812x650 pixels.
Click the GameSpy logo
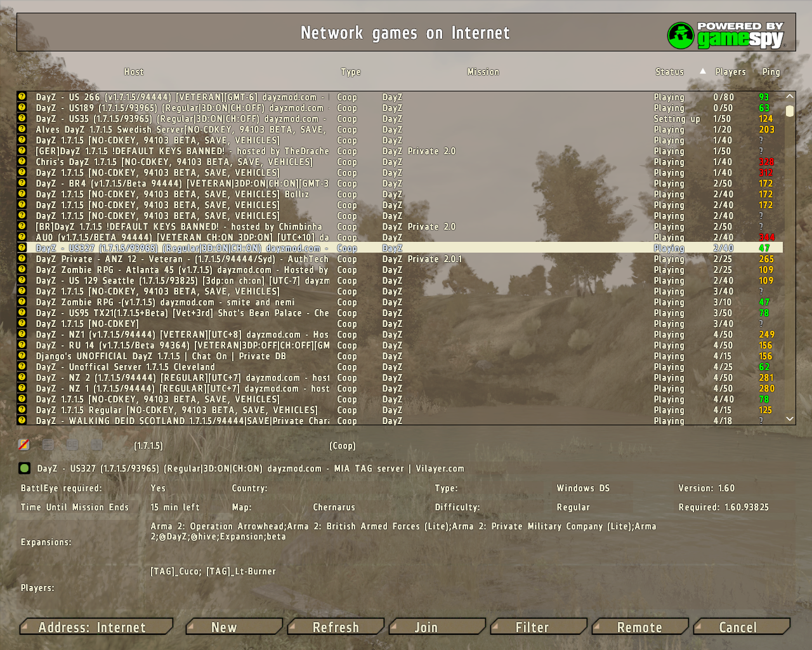pyautogui.click(x=726, y=35)
